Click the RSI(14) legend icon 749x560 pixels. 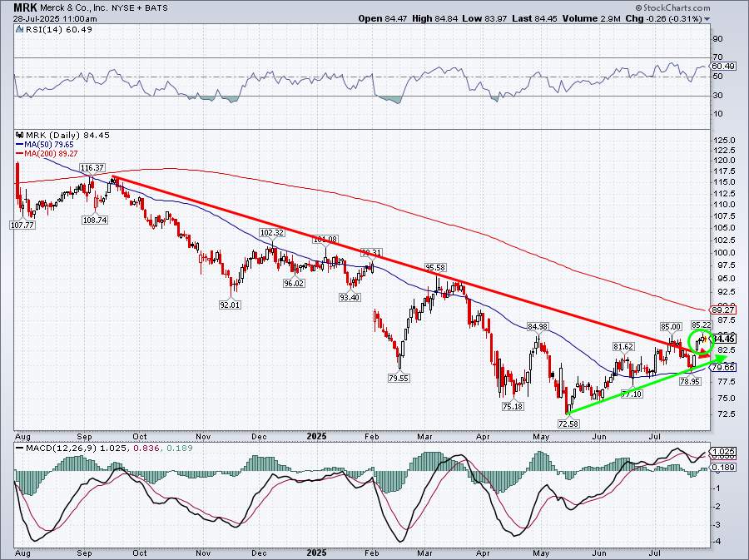point(20,30)
